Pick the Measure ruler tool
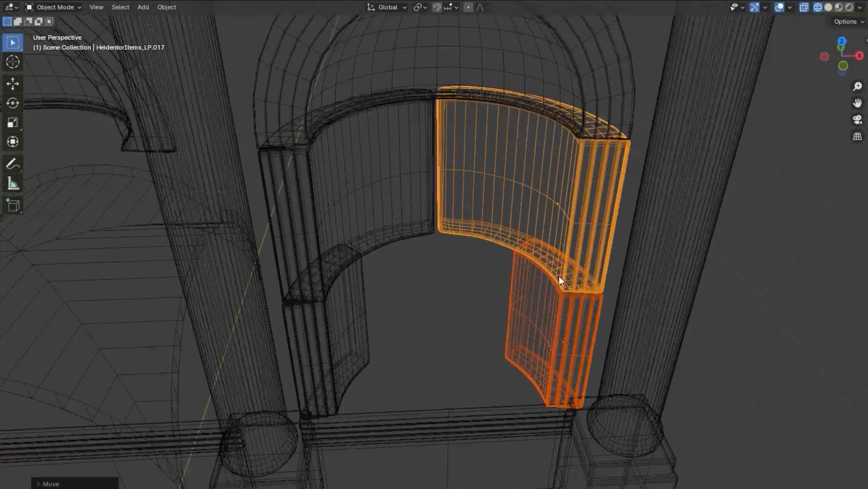Viewport: 868px width, 489px height. tap(12, 184)
